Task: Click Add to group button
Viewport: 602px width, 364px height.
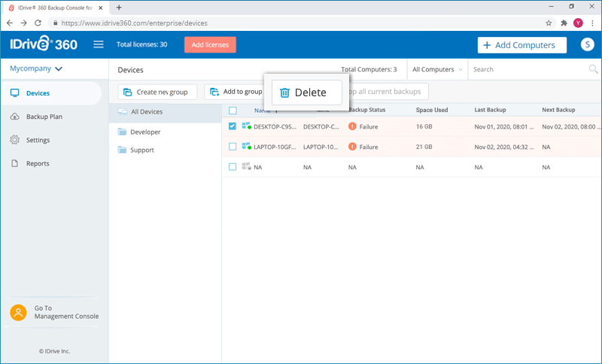Action: (x=234, y=92)
